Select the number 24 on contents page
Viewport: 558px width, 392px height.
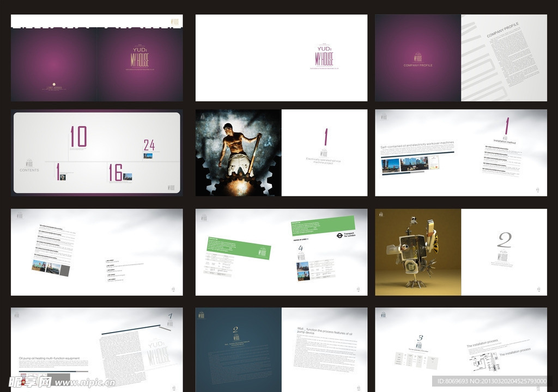click(149, 145)
